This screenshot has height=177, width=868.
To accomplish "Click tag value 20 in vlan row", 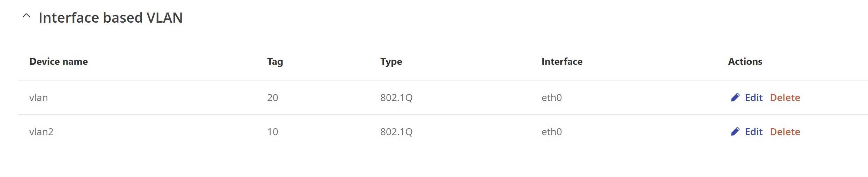I will pyautogui.click(x=272, y=98).
